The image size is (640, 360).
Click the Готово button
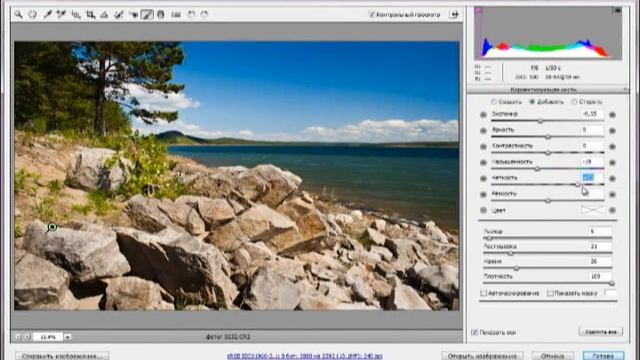pos(603,356)
